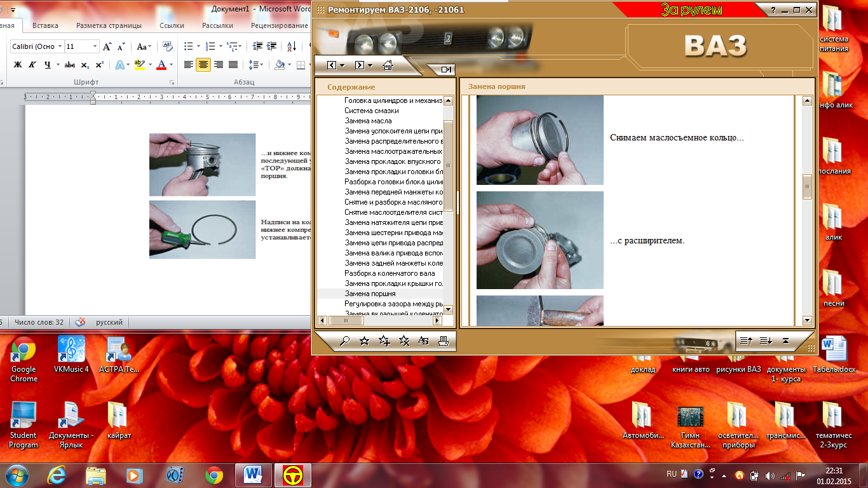Click the forward navigation arrow in VAZ manual
Viewport: 868px width, 488px height.
tap(360, 65)
